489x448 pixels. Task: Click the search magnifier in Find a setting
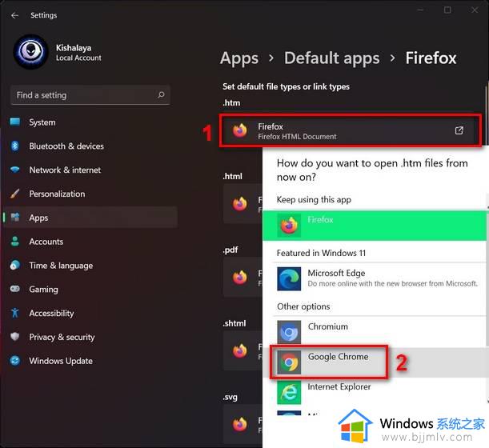tap(161, 94)
